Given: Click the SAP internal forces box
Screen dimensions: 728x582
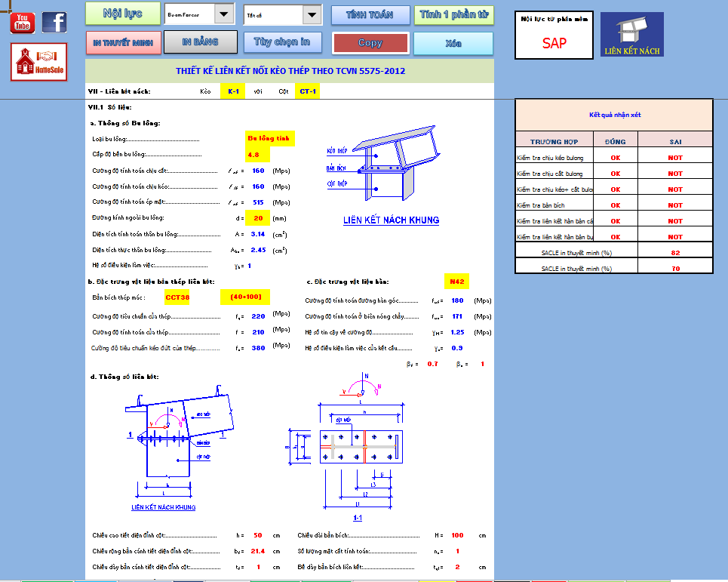Looking at the screenshot, I should pyautogui.click(x=554, y=35).
